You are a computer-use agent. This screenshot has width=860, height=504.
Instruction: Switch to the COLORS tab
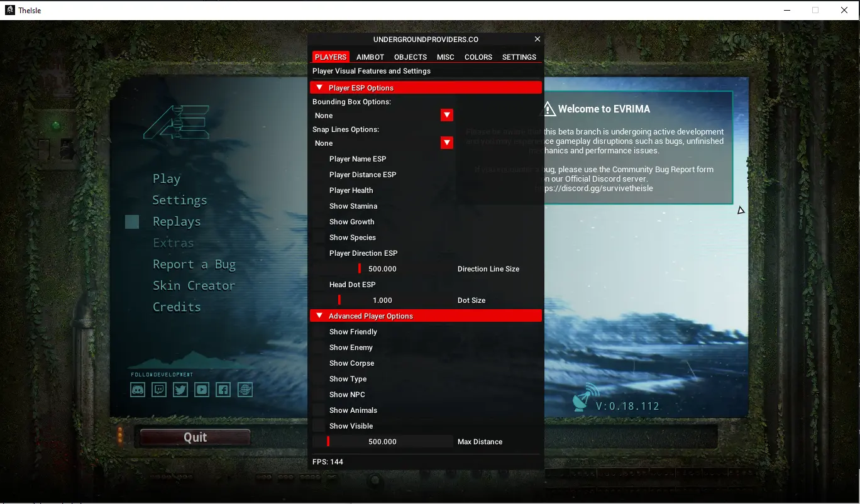478,57
